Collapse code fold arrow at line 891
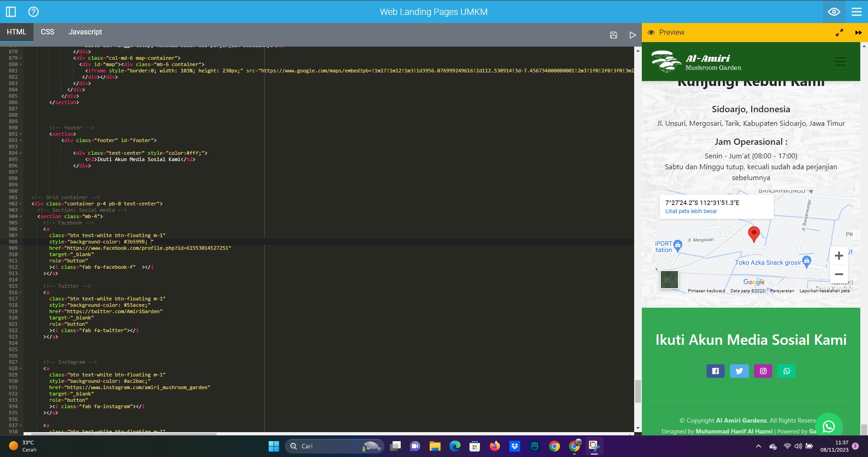The image size is (868, 457). (x=21, y=134)
